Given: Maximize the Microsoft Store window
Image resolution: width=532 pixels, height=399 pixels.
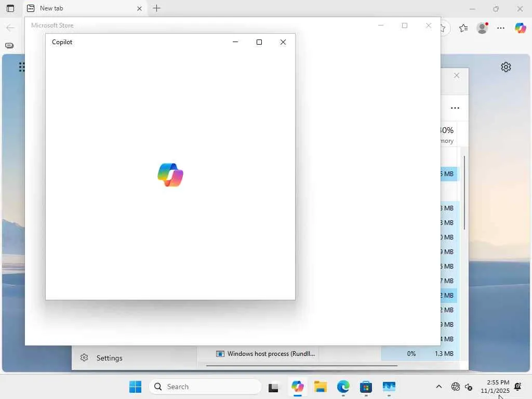Looking at the screenshot, I should pyautogui.click(x=404, y=25).
